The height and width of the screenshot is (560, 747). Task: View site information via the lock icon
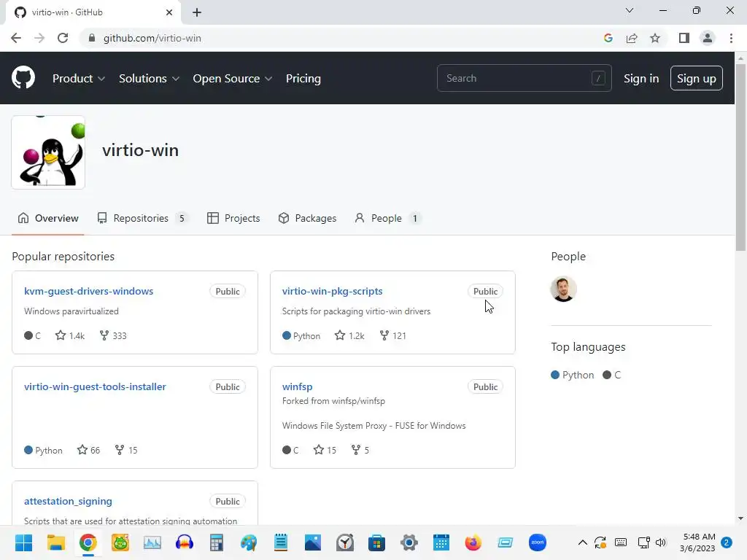[92, 38]
